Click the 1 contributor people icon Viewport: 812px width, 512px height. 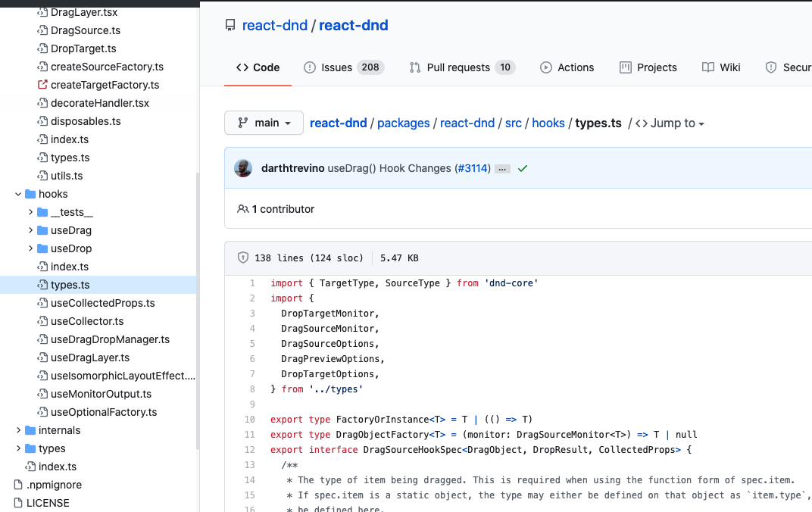(x=242, y=209)
